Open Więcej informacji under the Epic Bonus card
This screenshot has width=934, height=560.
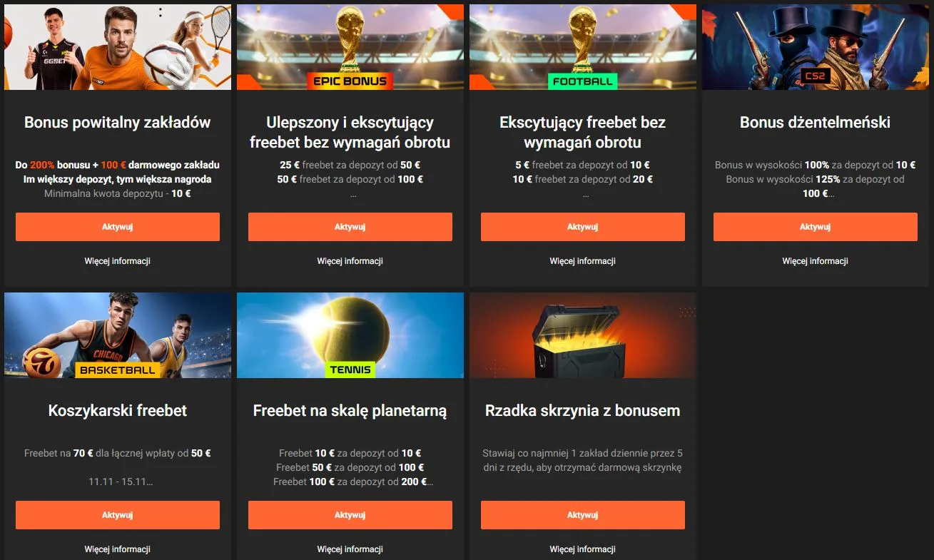click(x=350, y=261)
